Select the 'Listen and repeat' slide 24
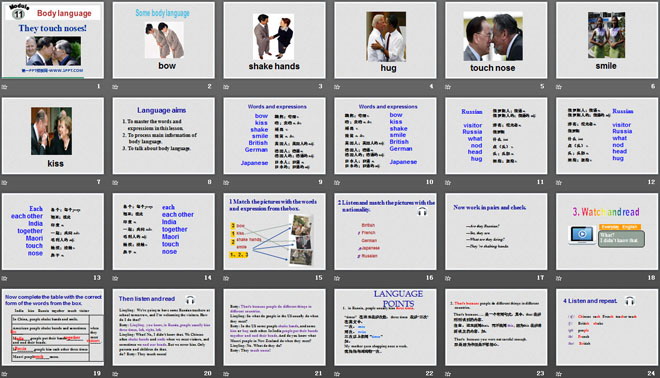The height and width of the screenshot is (378, 660). [x=607, y=327]
